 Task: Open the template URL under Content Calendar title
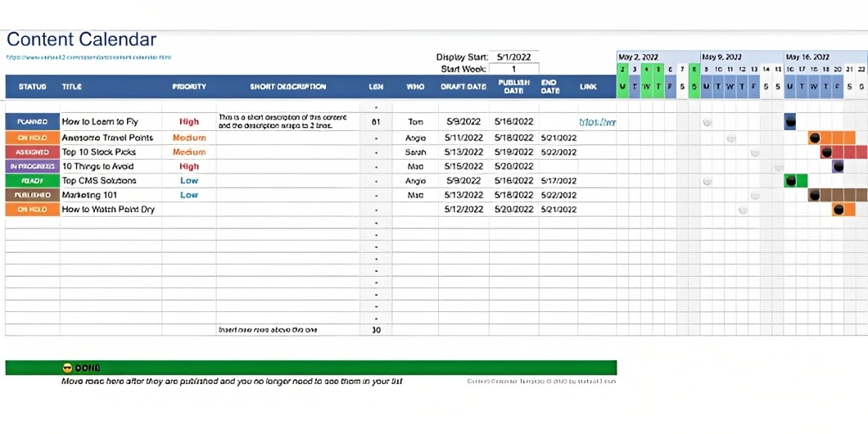pos(88,57)
